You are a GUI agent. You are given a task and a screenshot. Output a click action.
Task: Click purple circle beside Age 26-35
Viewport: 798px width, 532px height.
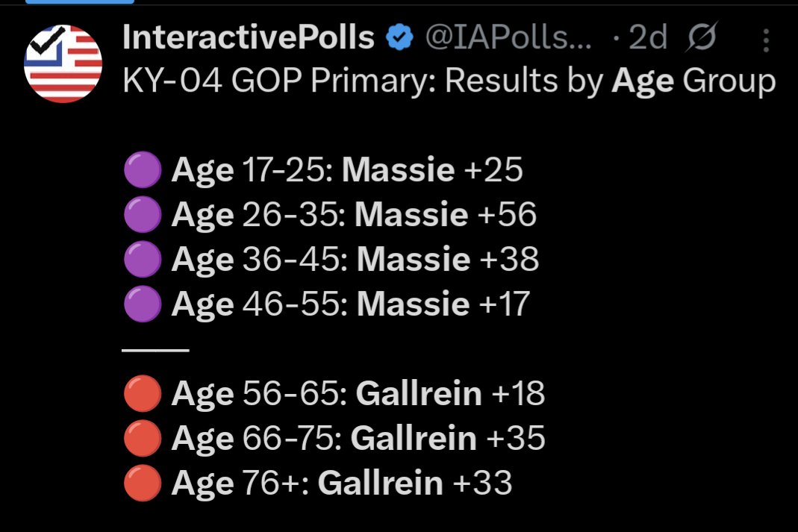pyautogui.click(x=143, y=214)
